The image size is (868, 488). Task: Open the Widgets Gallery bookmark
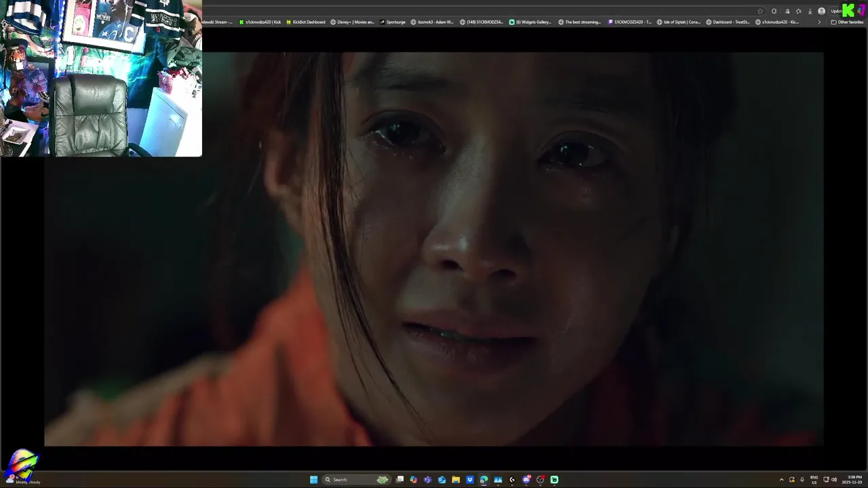[x=530, y=22]
